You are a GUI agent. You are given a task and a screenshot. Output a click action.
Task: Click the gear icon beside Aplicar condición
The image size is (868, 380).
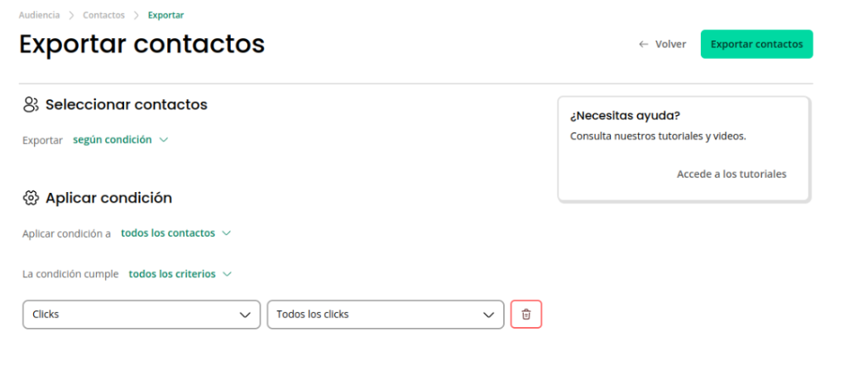[31, 198]
